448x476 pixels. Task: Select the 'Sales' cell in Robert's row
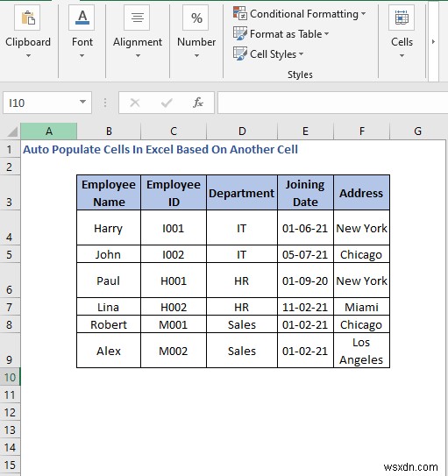tap(242, 324)
